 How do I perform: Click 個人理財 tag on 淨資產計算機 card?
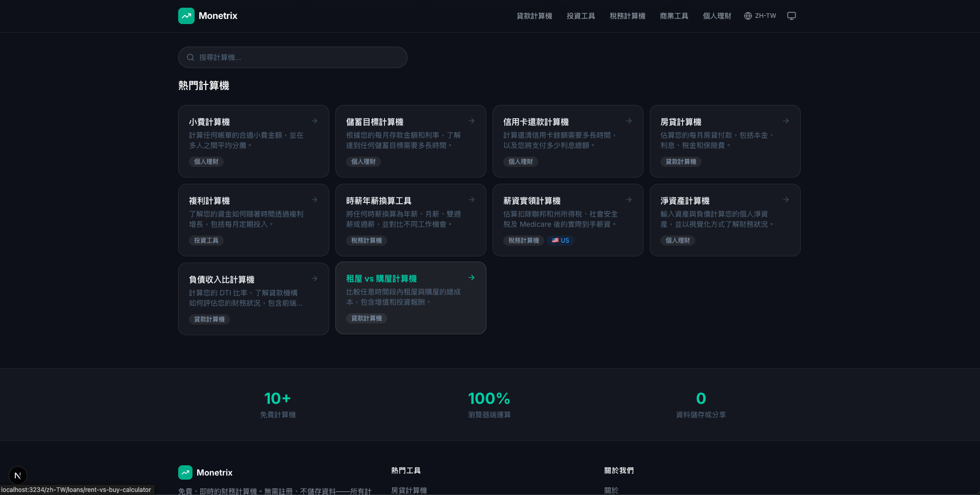point(678,241)
